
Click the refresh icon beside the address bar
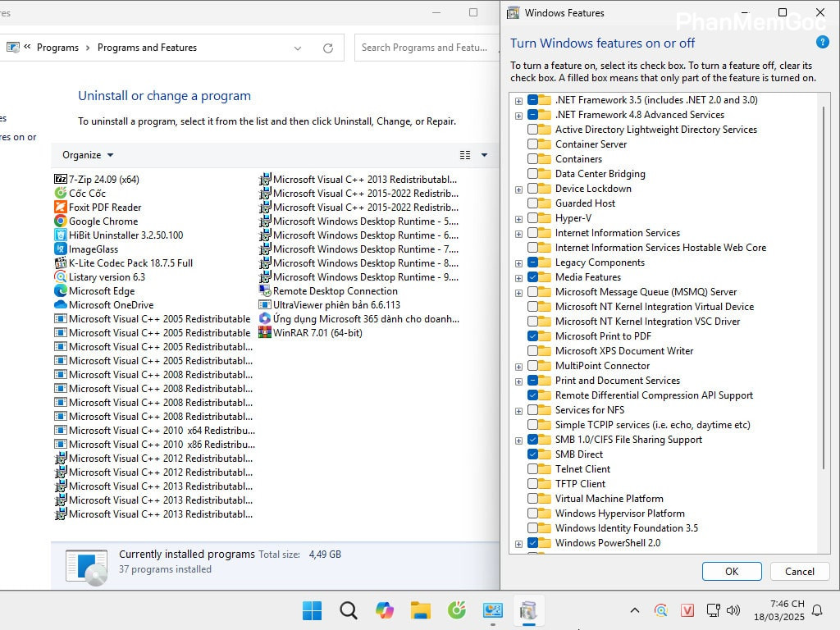(x=327, y=48)
